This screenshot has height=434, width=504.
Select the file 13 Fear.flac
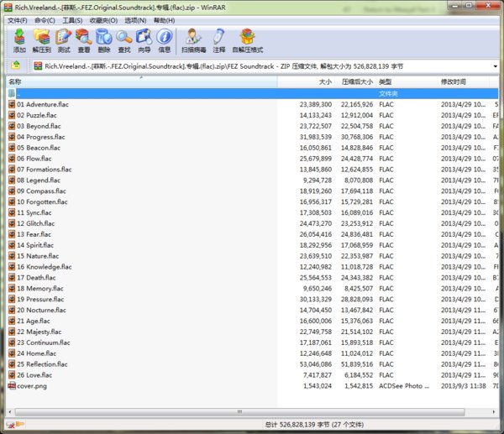point(39,234)
